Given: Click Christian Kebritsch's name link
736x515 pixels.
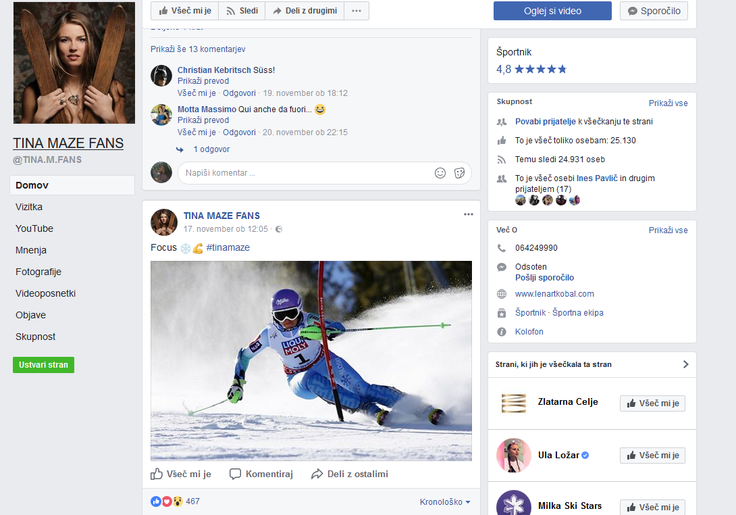Looking at the screenshot, I should pyautogui.click(x=214, y=70).
